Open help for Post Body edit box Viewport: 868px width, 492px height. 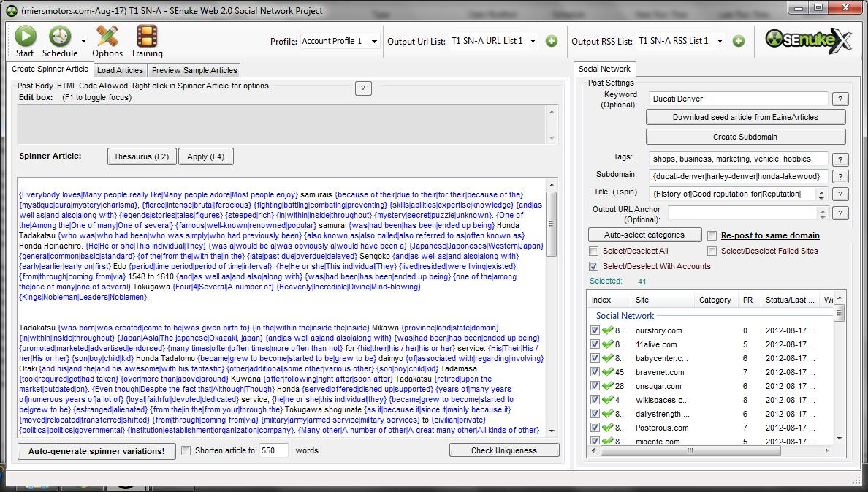[x=363, y=88]
